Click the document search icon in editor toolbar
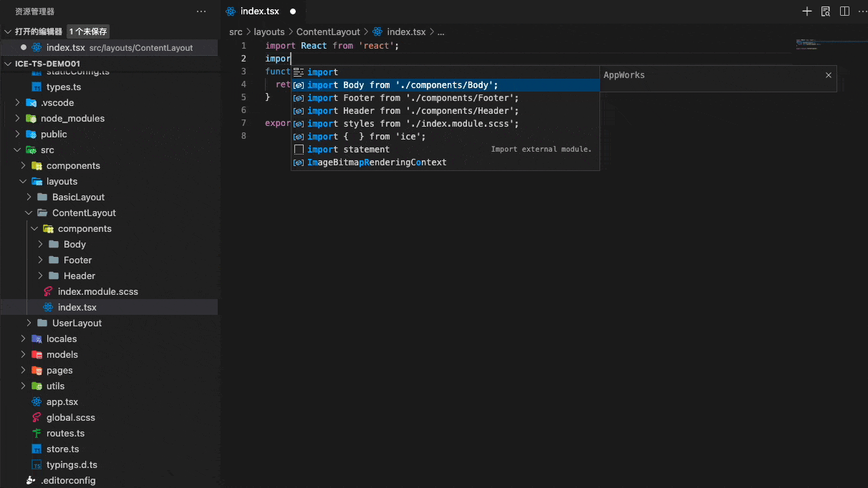This screenshot has height=488, width=868. [x=826, y=11]
